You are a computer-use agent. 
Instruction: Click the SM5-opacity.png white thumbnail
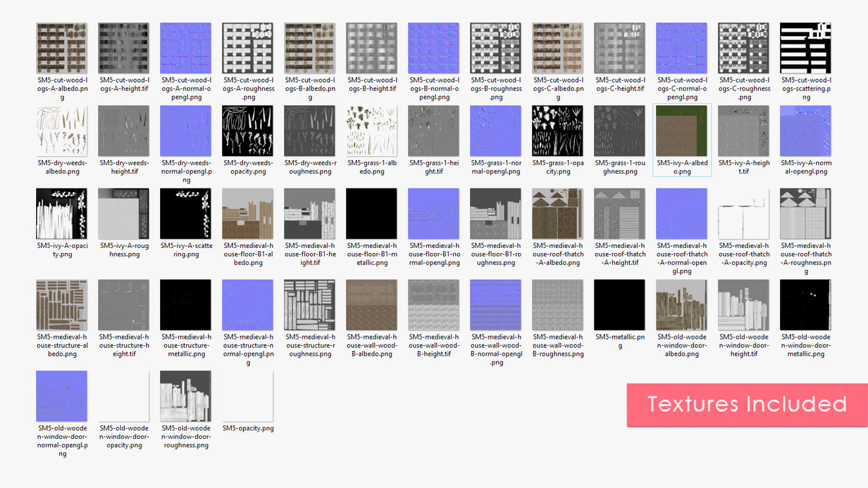point(248,396)
